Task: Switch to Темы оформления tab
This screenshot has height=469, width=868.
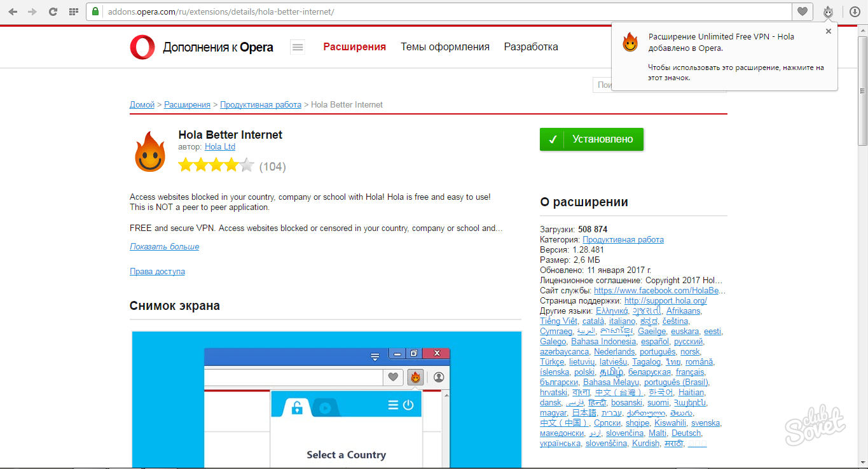Action: pos(444,47)
